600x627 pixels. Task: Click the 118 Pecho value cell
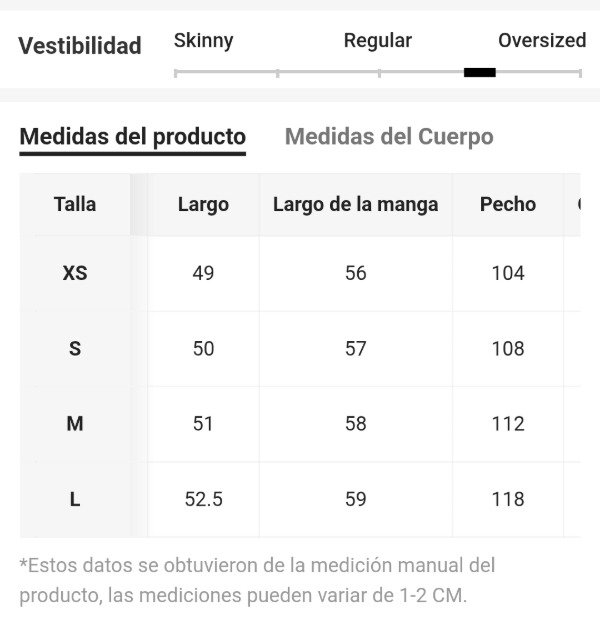[508, 499]
